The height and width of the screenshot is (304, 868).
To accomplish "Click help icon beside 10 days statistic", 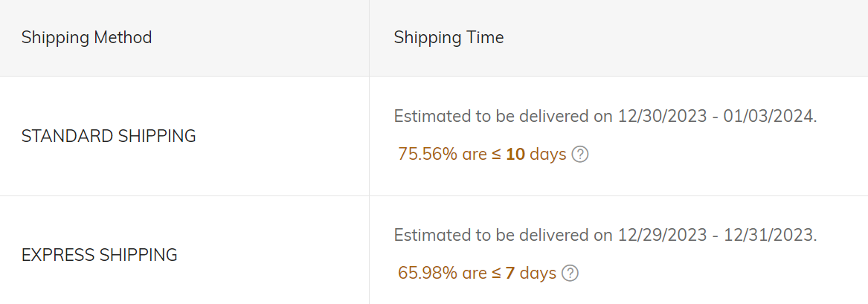I will coord(579,154).
